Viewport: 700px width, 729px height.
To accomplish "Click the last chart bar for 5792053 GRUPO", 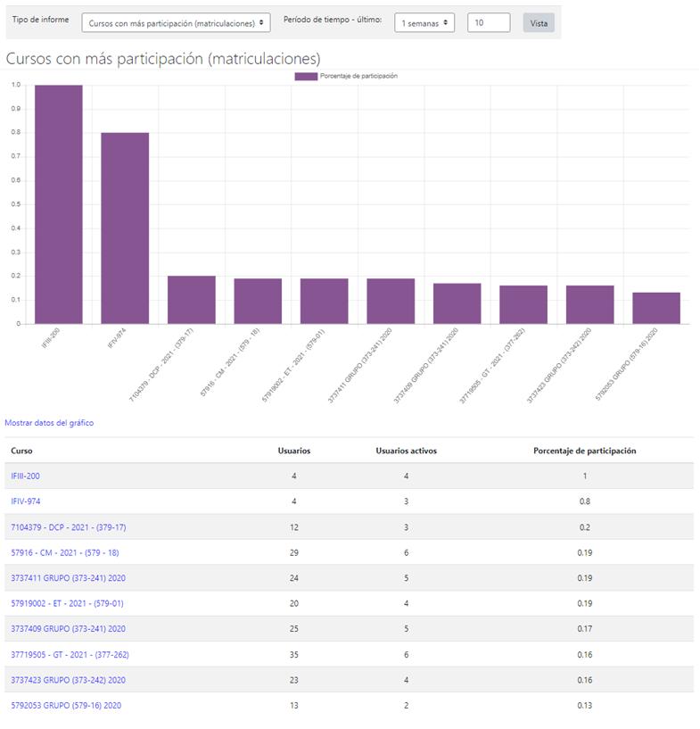I will tap(655, 308).
